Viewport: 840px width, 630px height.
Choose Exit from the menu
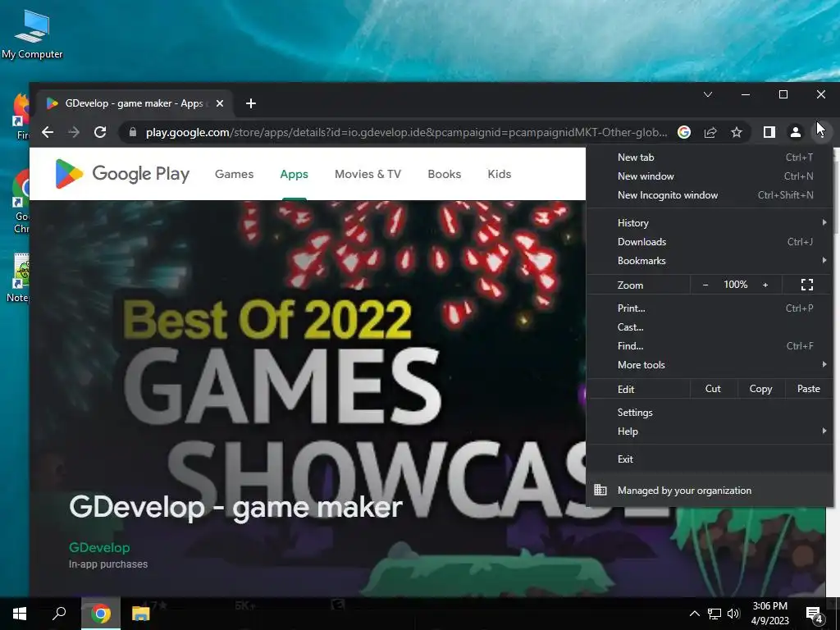point(710,459)
